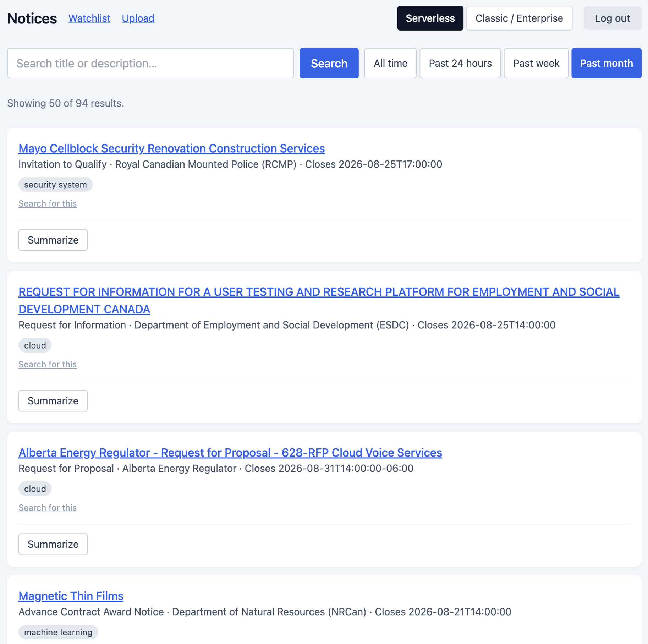Summarize the ESDC Request for Information

coord(53,401)
